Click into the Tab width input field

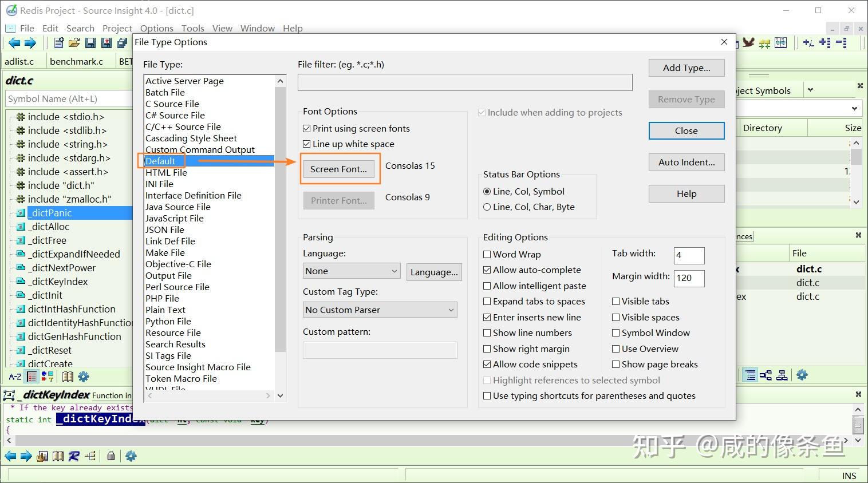pos(689,255)
